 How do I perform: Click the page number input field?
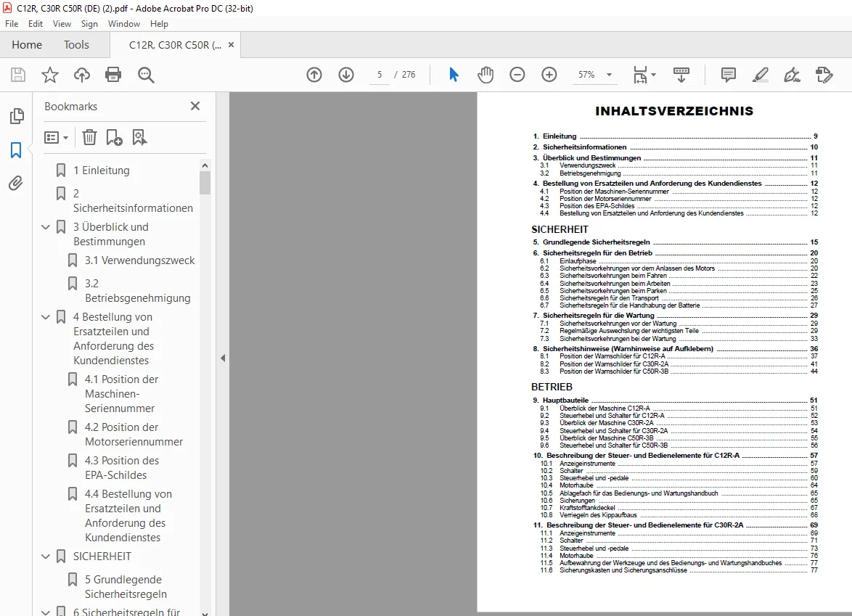tap(380, 75)
